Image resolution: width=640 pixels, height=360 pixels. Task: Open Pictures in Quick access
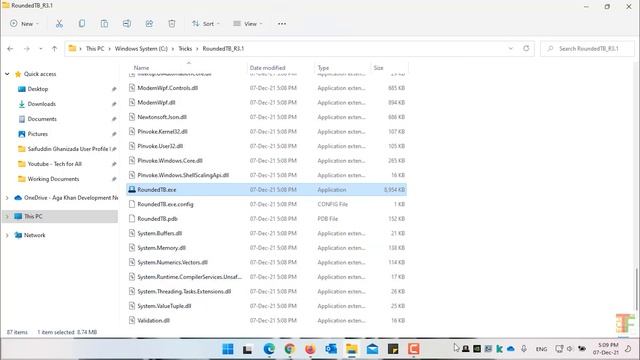coord(38,134)
